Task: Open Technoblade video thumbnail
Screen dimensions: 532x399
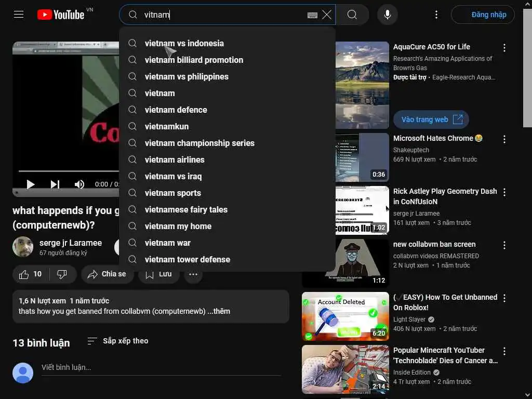Action: coord(345,369)
